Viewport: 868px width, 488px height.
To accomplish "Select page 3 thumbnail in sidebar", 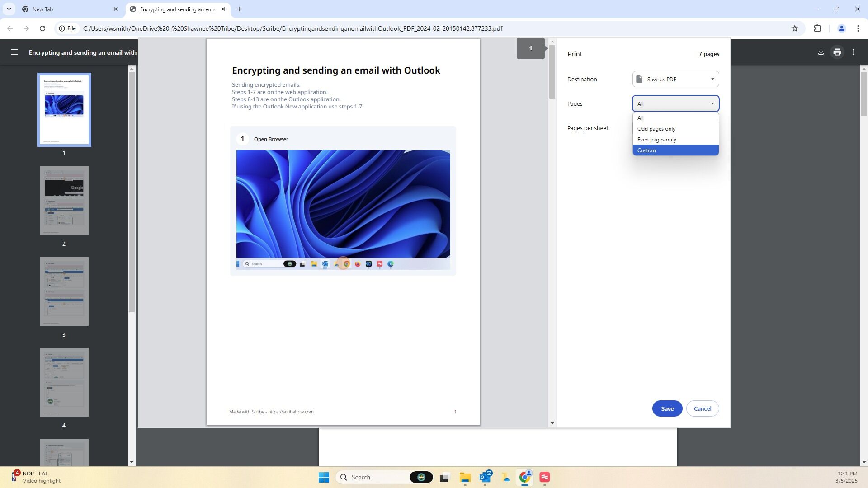I will tap(64, 291).
